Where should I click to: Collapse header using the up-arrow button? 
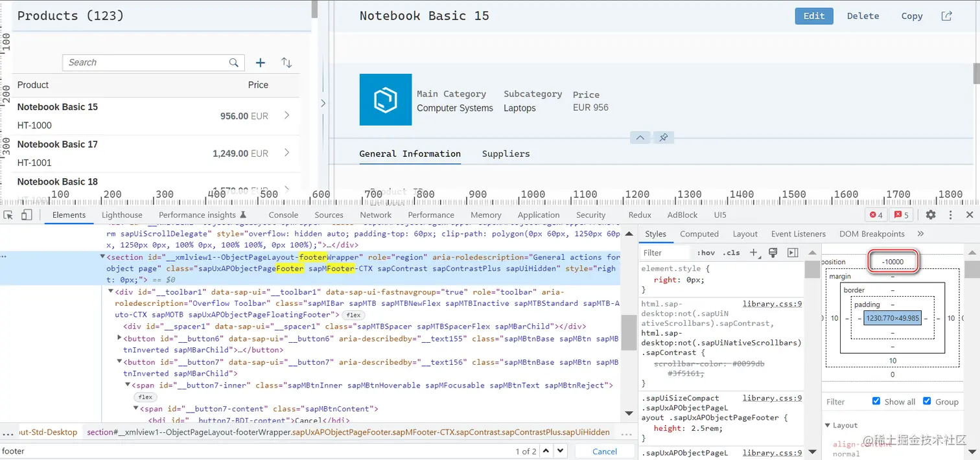coord(640,138)
